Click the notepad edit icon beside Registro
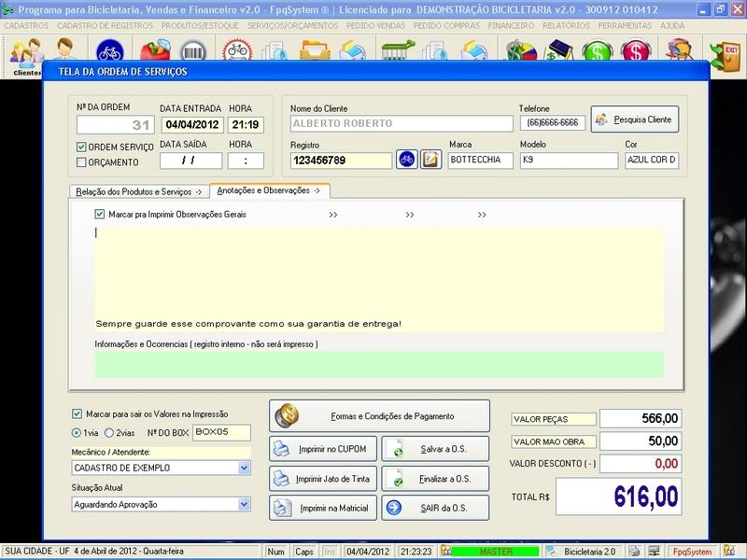 coord(430,160)
